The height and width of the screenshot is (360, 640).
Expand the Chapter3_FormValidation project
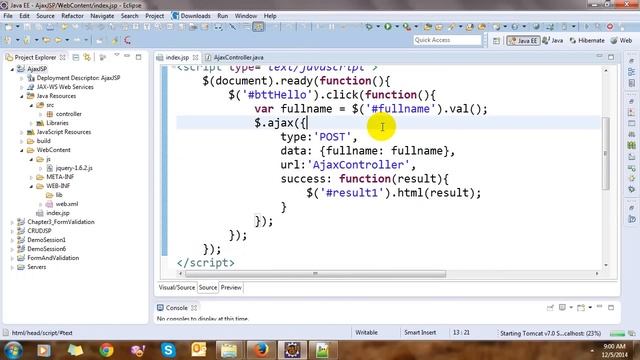click(12, 222)
